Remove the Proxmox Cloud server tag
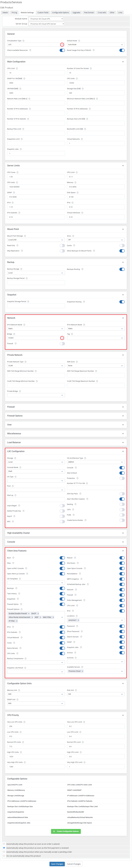Viewport: 132px width, 868px height. tap(82, 671)
